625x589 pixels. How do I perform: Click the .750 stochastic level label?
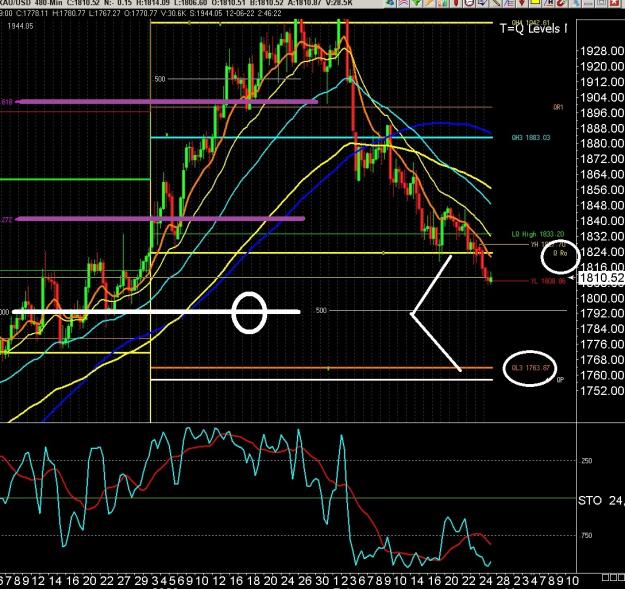pos(586,536)
